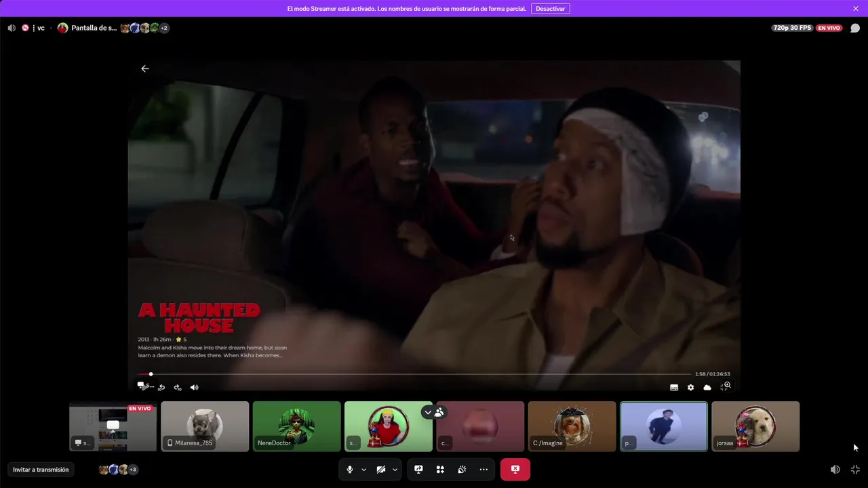Select the red-shirt avatar participant tile

pyautogui.click(x=388, y=426)
